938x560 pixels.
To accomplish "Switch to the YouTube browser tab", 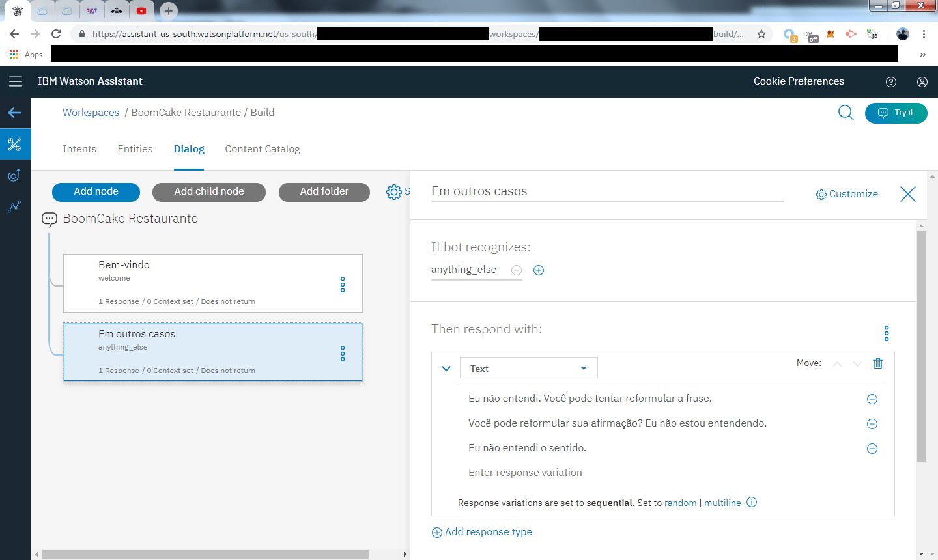I will click(x=141, y=10).
